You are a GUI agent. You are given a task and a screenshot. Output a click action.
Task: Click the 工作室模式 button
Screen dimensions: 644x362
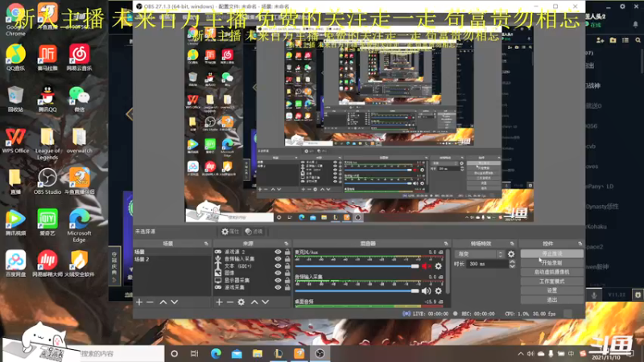(x=551, y=281)
